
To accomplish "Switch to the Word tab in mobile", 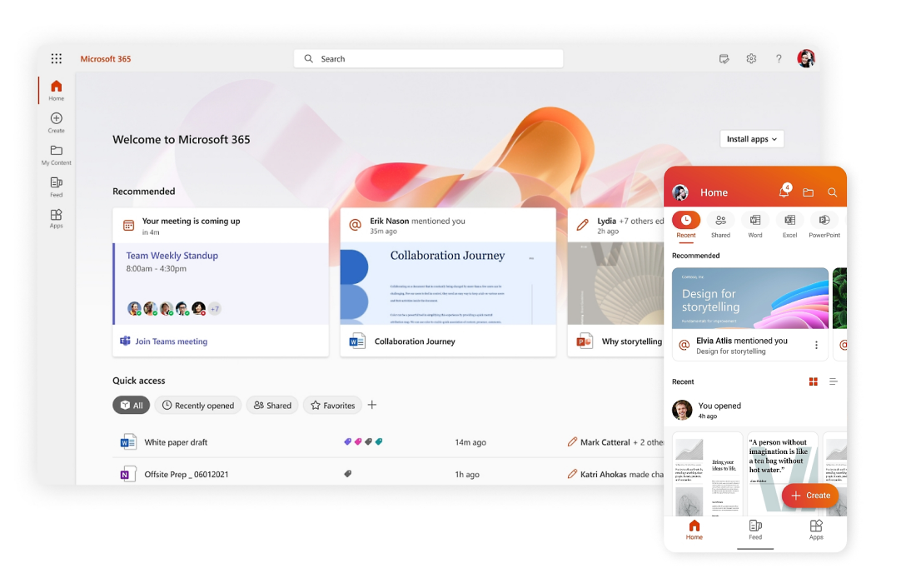I will point(755,224).
